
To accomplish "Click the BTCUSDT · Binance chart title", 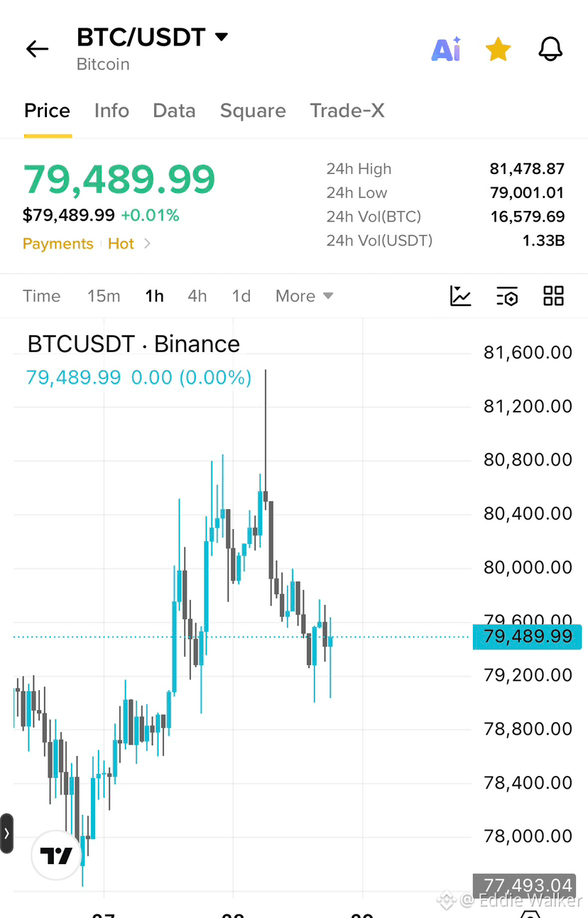I will (x=134, y=344).
